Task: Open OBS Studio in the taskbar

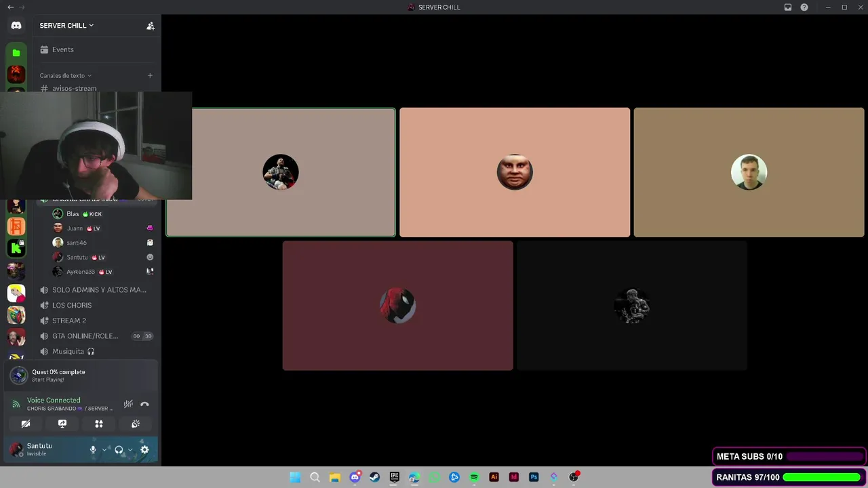Action: 574,477
